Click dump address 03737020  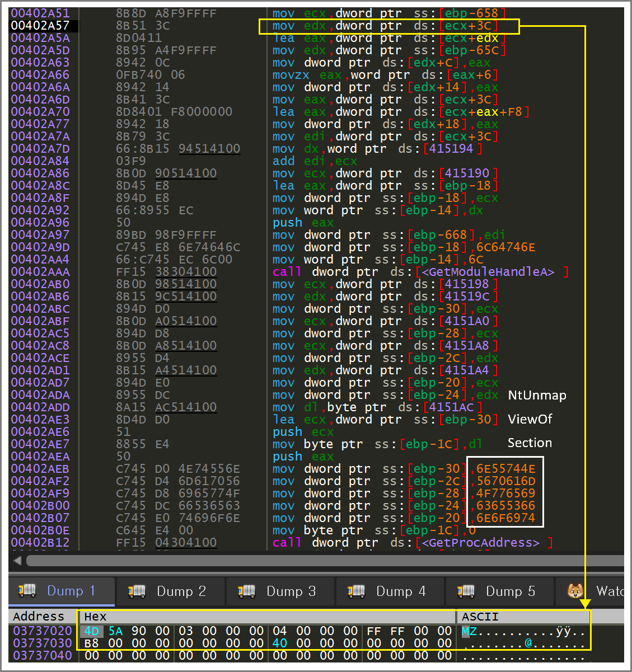[43, 631]
